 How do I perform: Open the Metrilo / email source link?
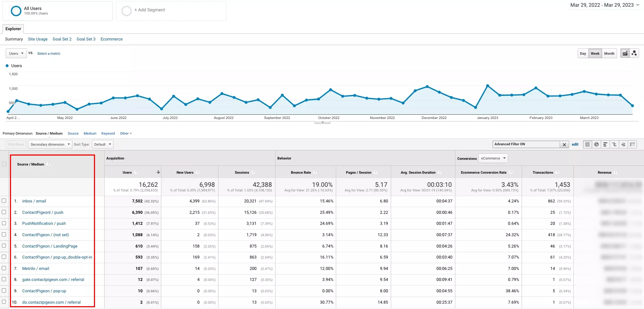35,269
